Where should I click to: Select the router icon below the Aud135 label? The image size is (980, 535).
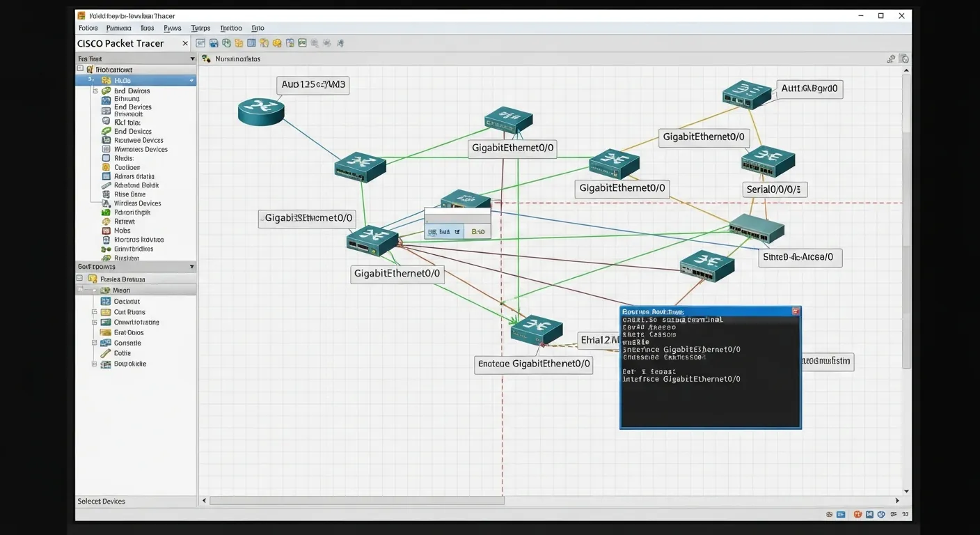coord(261,111)
